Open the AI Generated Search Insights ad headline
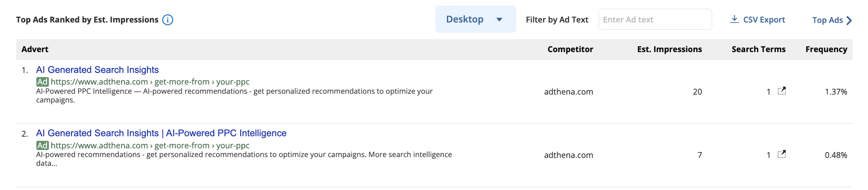 point(97,70)
